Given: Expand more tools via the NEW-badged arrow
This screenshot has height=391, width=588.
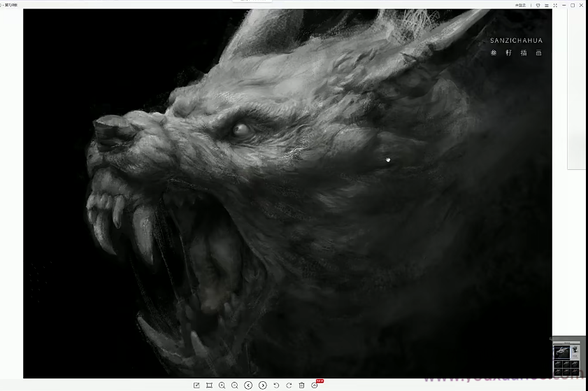Looking at the screenshot, I should 315,385.
